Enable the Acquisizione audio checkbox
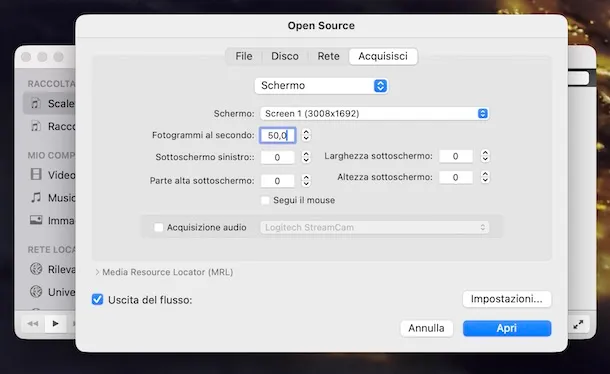The width and height of the screenshot is (610, 374). [x=159, y=227]
